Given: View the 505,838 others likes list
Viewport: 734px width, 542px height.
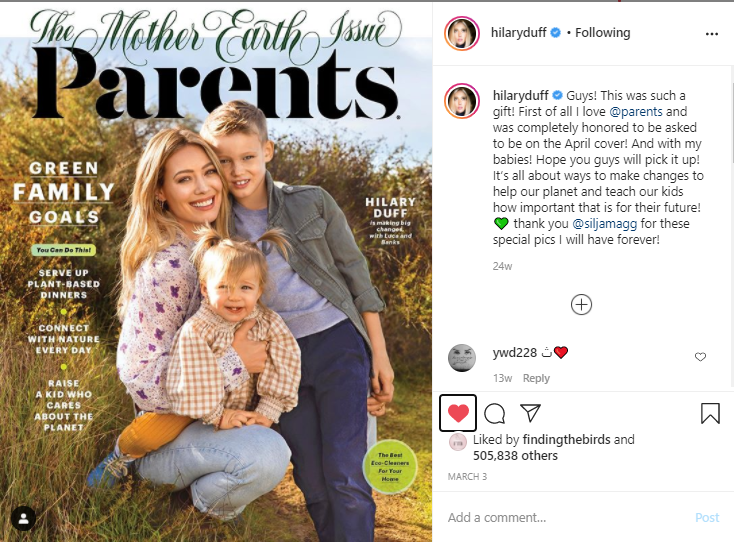Looking at the screenshot, I should 515,455.
